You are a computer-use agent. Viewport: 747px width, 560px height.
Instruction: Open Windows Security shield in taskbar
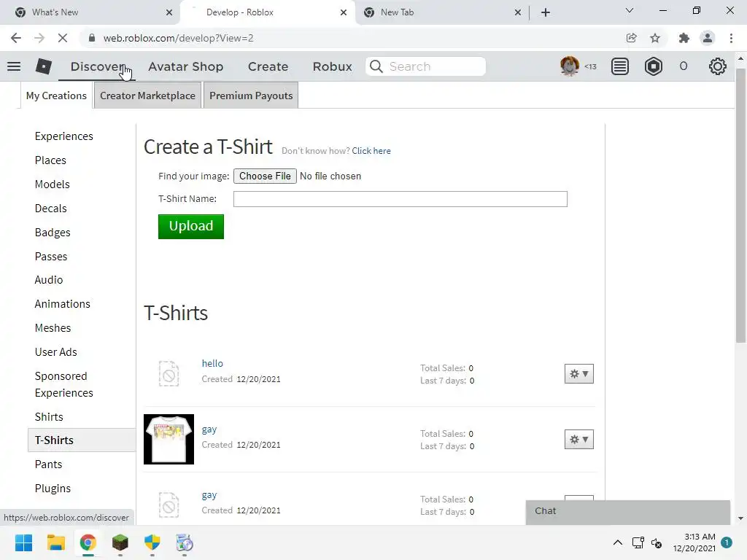pyautogui.click(x=152, y=542)
